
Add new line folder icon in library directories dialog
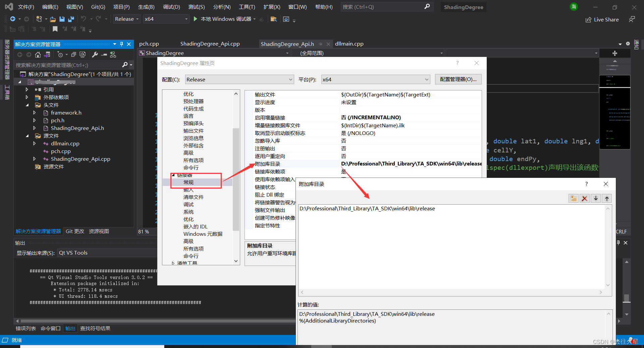point(574,198)
